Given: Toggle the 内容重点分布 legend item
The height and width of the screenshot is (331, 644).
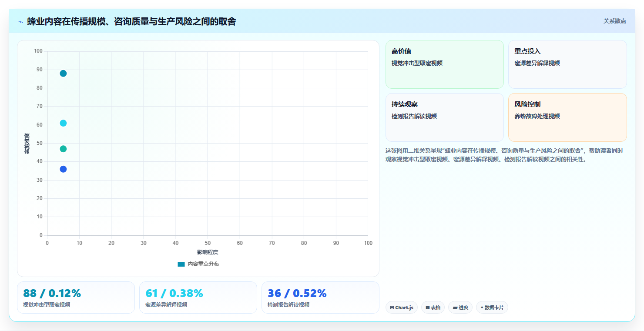Looking at the screenshot, I should point(198,264).
